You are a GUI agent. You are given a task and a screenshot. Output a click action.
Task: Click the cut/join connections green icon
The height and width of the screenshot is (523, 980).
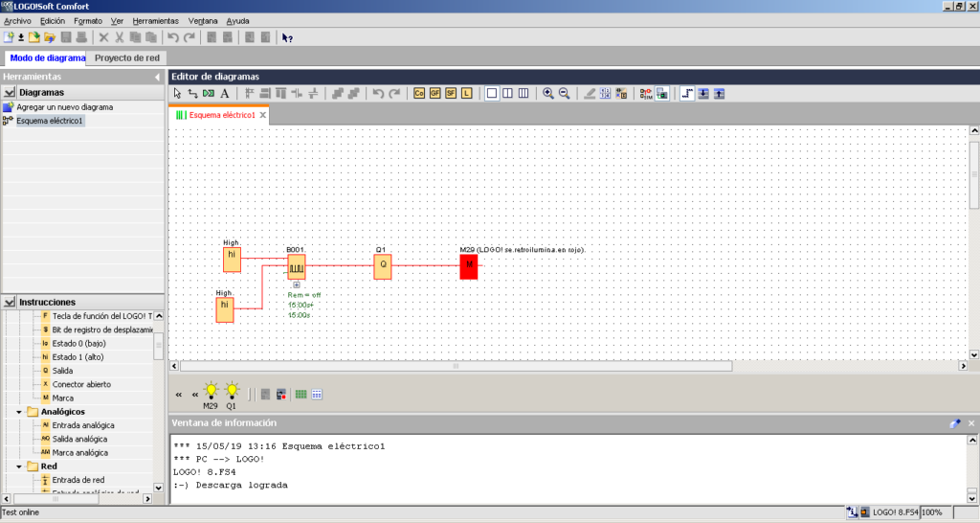pyautogui.click(x=209, y=93)
